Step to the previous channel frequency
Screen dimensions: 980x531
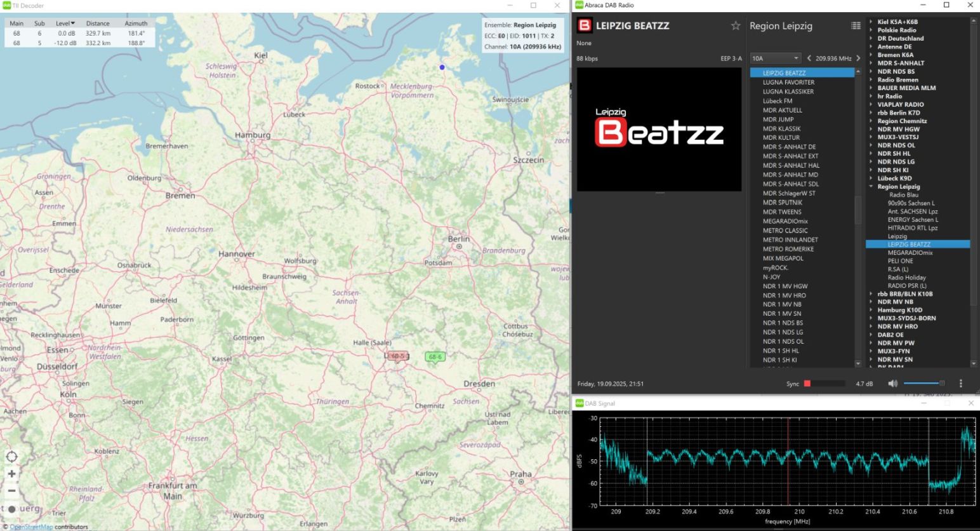(x=809, y=58)
